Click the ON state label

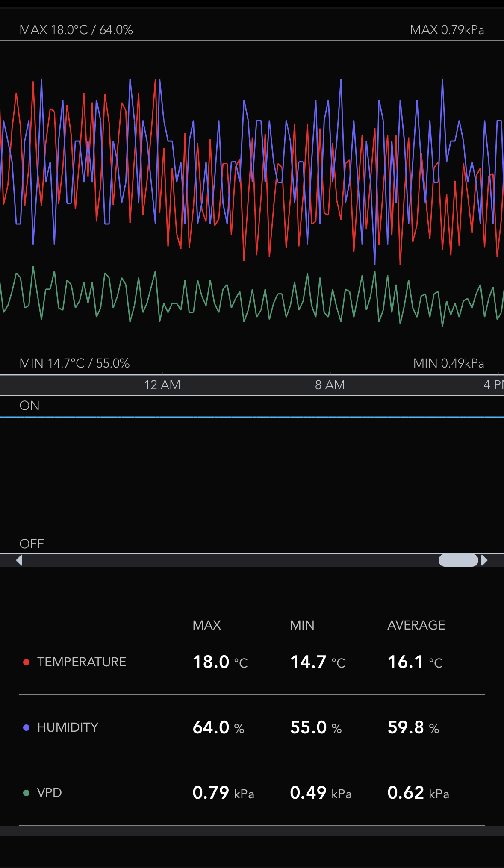pyautogui.click(x=29, y=406)
